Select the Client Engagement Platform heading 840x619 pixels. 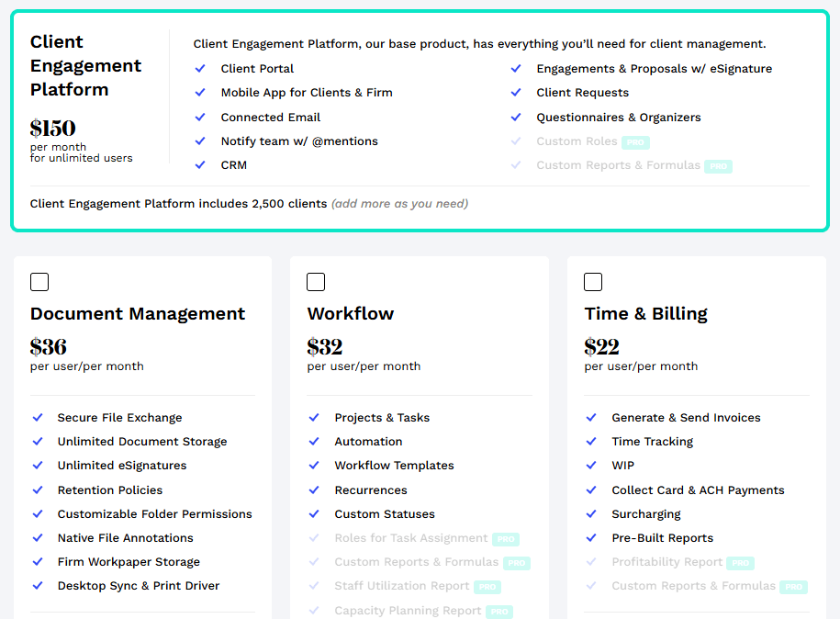click(85, 65)
